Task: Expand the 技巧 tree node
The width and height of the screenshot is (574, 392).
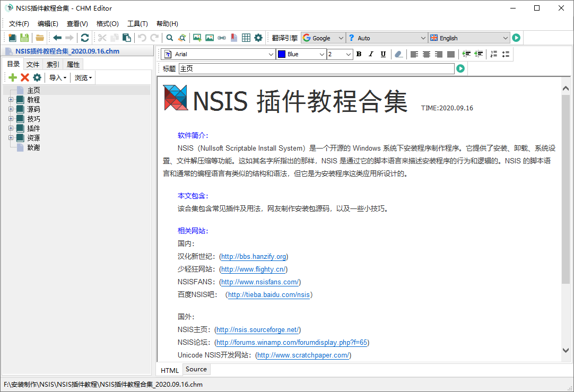Action: pyautogui.click(x=11, y=118)
